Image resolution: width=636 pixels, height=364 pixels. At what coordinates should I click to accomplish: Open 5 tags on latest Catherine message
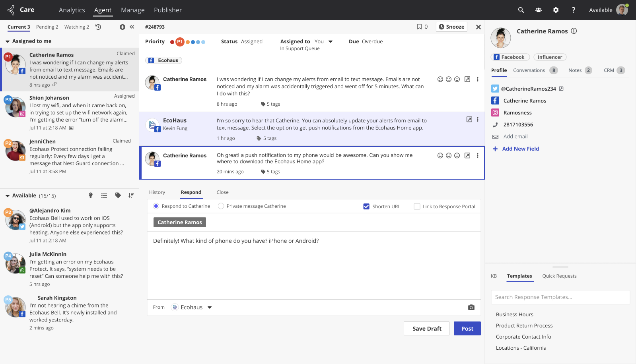pos(270,172)
